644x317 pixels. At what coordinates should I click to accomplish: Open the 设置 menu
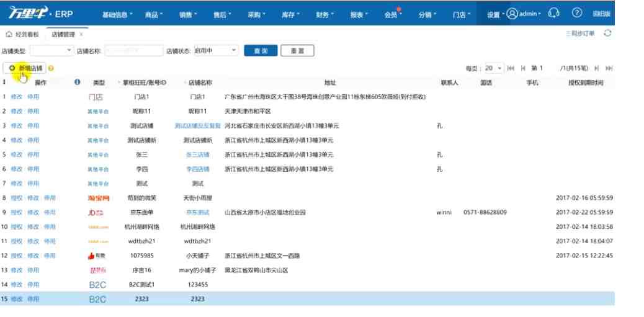click(495, 14)
